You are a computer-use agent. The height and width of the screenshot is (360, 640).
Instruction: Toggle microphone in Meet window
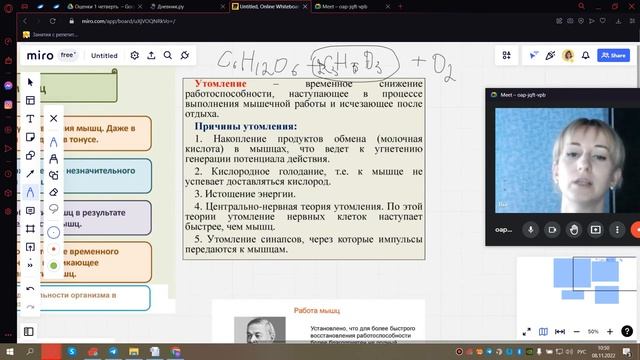[531, 230]
